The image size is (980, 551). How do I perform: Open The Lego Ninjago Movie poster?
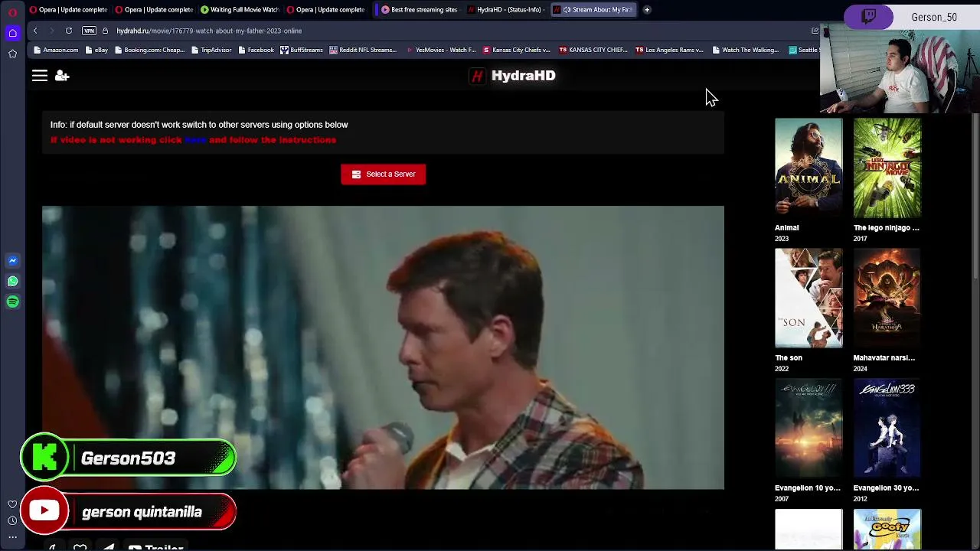click(x=887, y=167)
